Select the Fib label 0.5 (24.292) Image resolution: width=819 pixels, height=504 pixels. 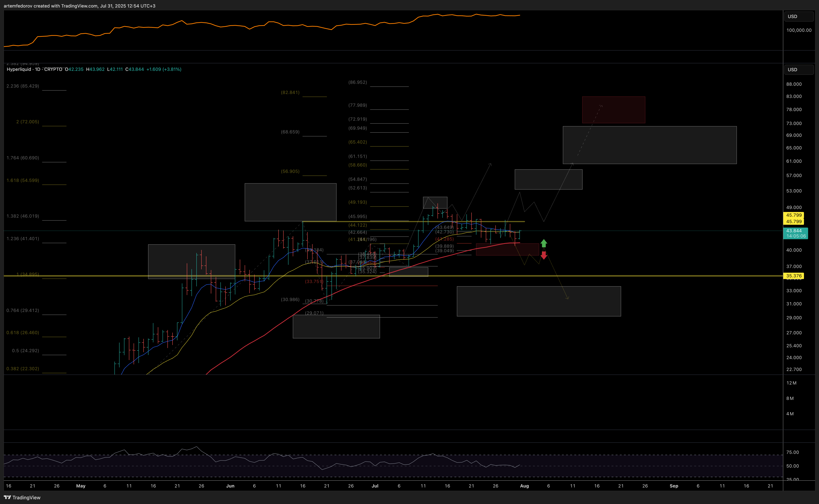[25, 351]
